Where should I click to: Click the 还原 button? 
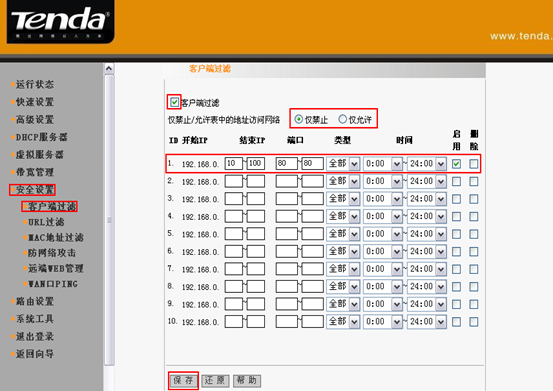(215, 380)
